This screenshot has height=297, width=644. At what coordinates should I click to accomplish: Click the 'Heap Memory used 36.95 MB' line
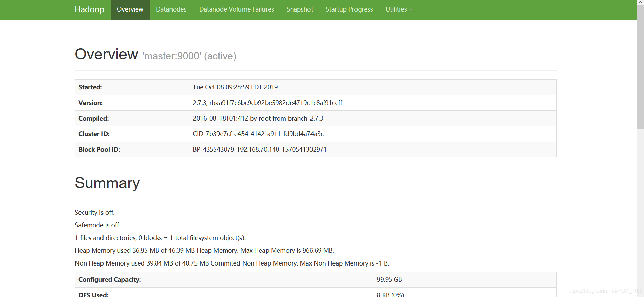coord(204,251)
